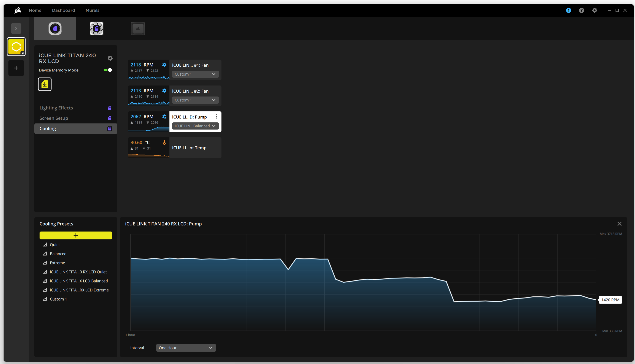The width and height of the screenshot is (635, 364).
Task: Select iCUE LINK TITA...RX LCD Extreme preset
Action: (79, 290)
